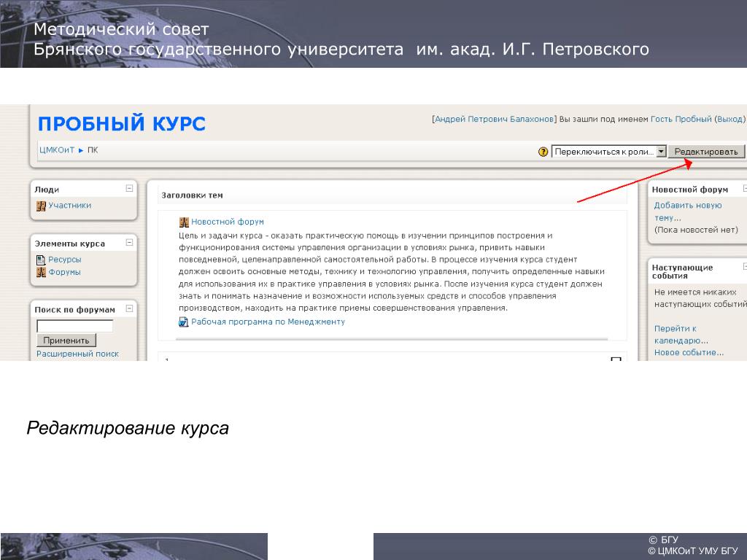Click the Участники people icon
Image resolution: width=747 pixels, height=560 pixels.
point(41,206)
